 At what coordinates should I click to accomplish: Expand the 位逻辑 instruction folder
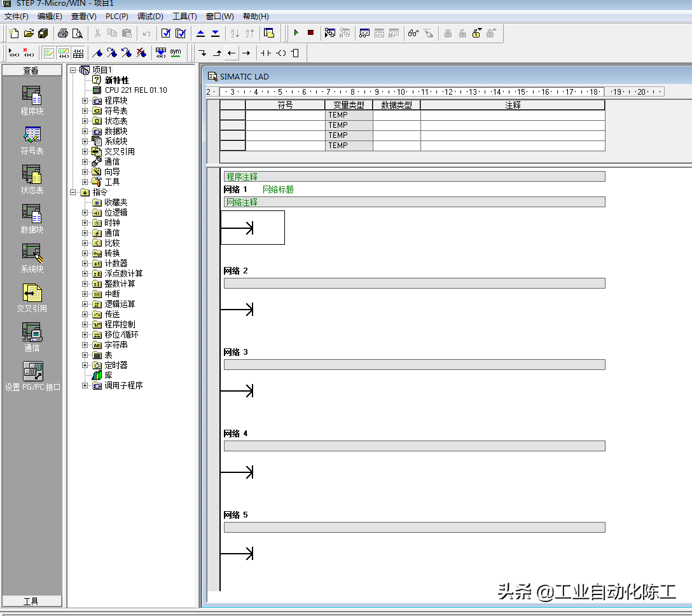click(x=85, y=212)
